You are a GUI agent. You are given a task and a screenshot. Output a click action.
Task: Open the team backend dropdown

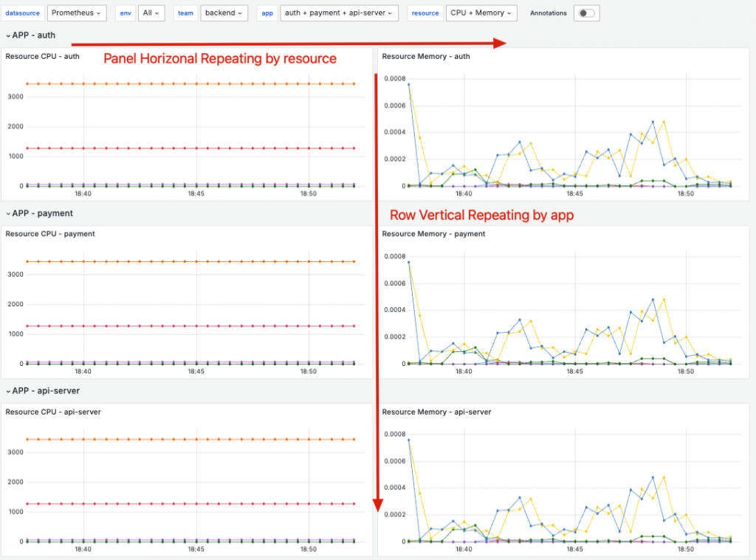[224, 13]
